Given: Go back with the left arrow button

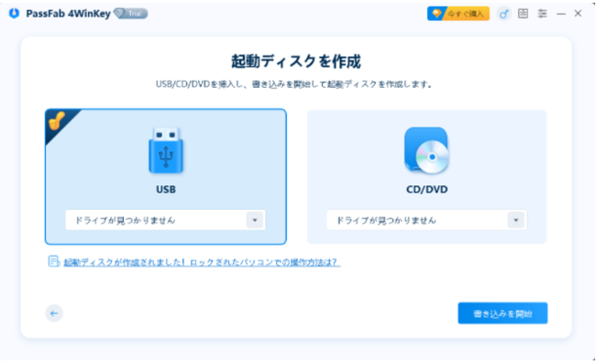Looking at the screenshot, I should pos(54,313).
